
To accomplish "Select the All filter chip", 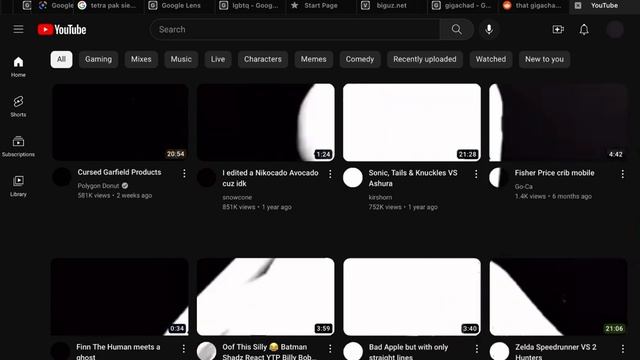I will [x=61, y=59].
